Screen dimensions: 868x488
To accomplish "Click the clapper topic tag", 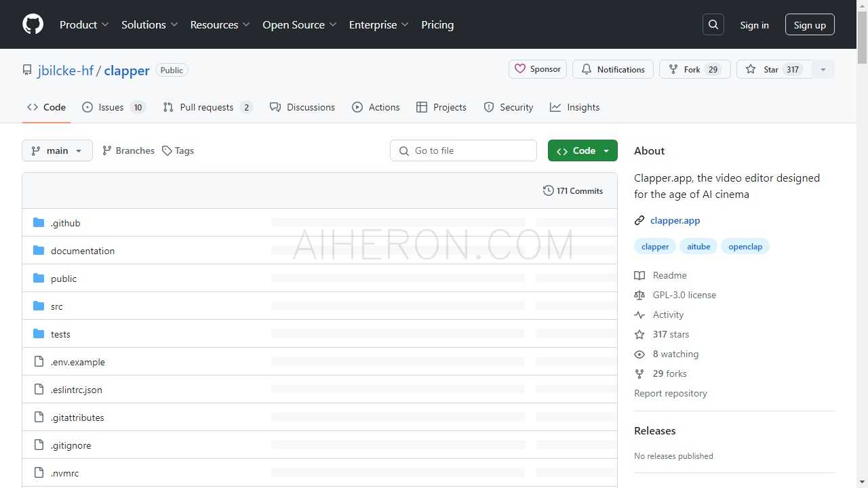I will 655,247.
